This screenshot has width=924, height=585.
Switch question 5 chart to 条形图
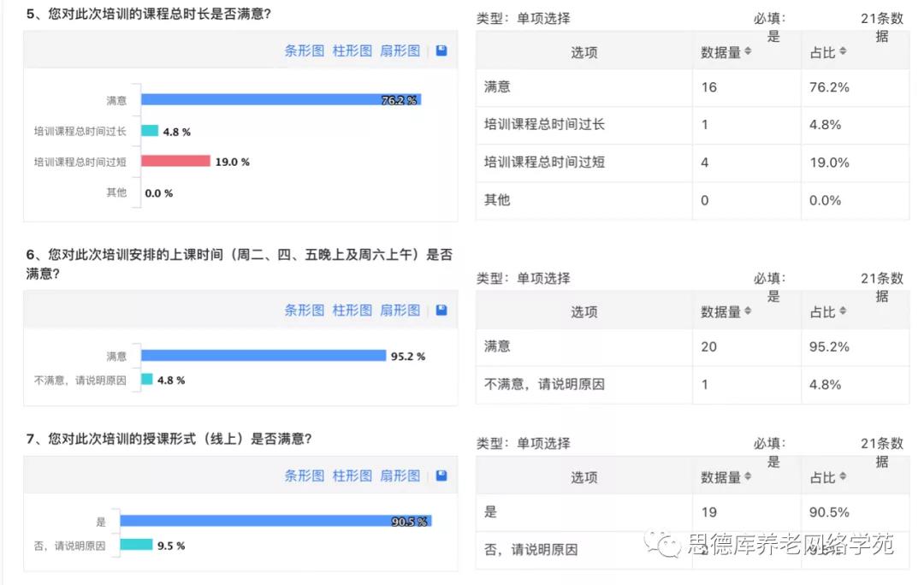tap(305, 50)
